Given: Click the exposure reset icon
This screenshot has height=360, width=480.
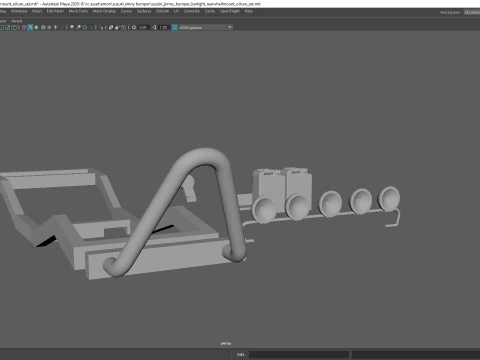Looking at the screenshot, I should pyautogui.click(x=134, y=27).
